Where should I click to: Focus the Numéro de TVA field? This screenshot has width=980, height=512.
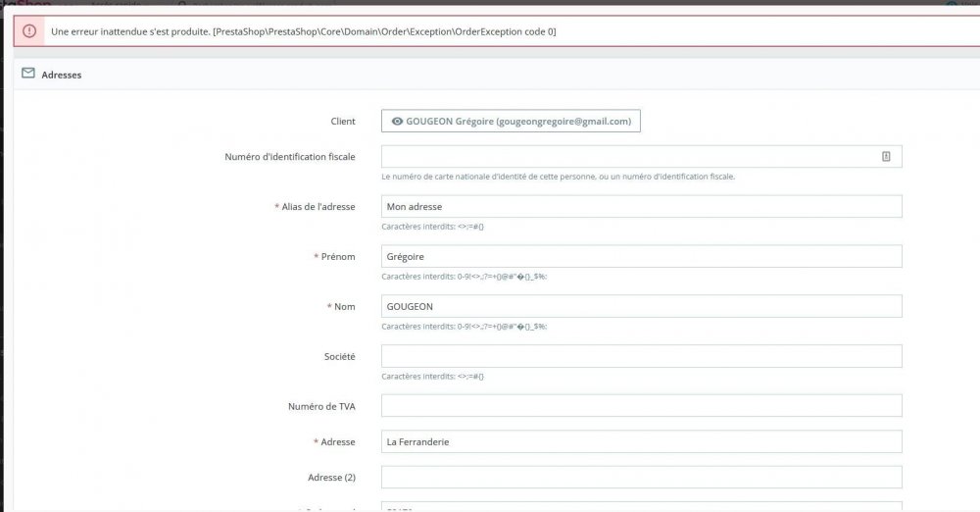pyautogui.click(x=641, y=406)
